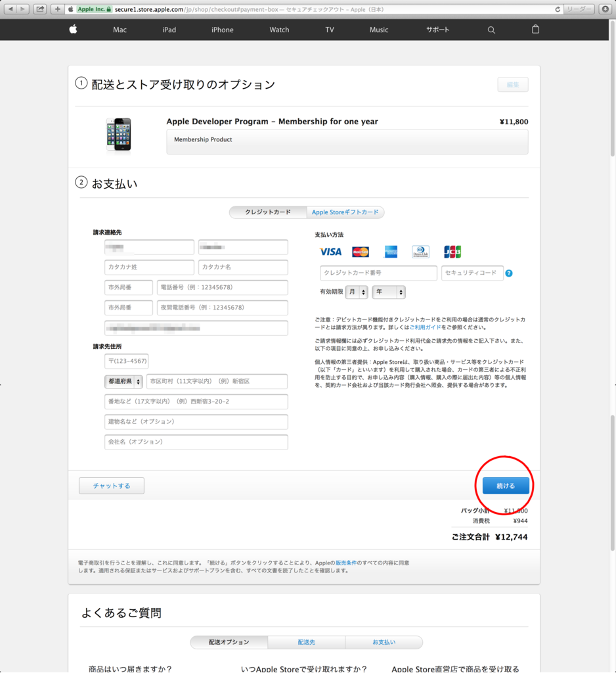Click the MasterCard logo
This screenshot has height=673, width=616.
361,252
